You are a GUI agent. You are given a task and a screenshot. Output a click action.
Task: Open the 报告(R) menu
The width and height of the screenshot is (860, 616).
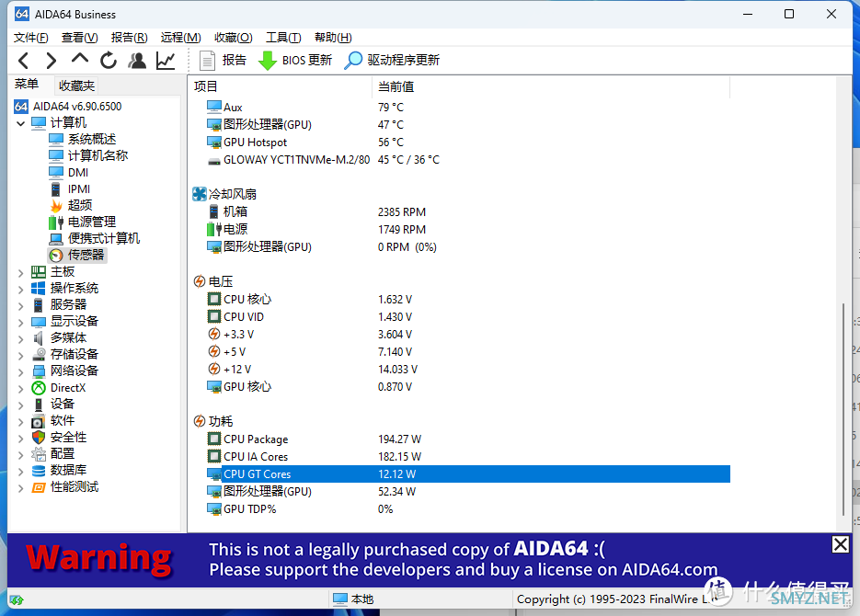pyautogui.click(x=129, y=38)
